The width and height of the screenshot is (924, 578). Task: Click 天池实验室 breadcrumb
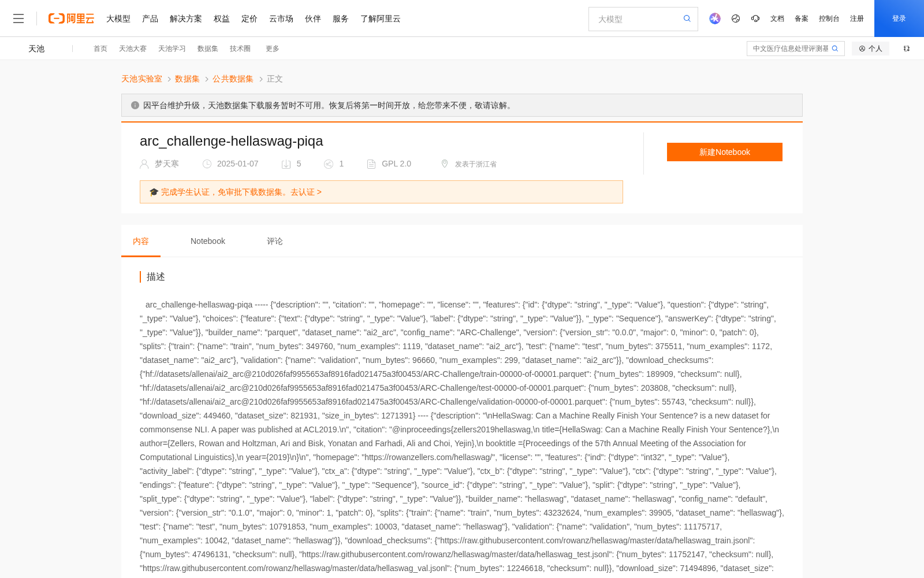(x=141, y=79)
